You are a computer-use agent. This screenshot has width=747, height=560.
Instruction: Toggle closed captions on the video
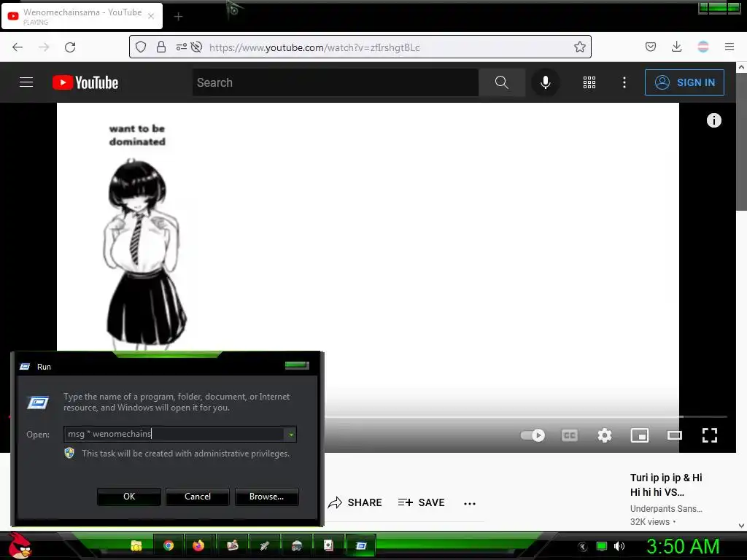tap(570, 435)
